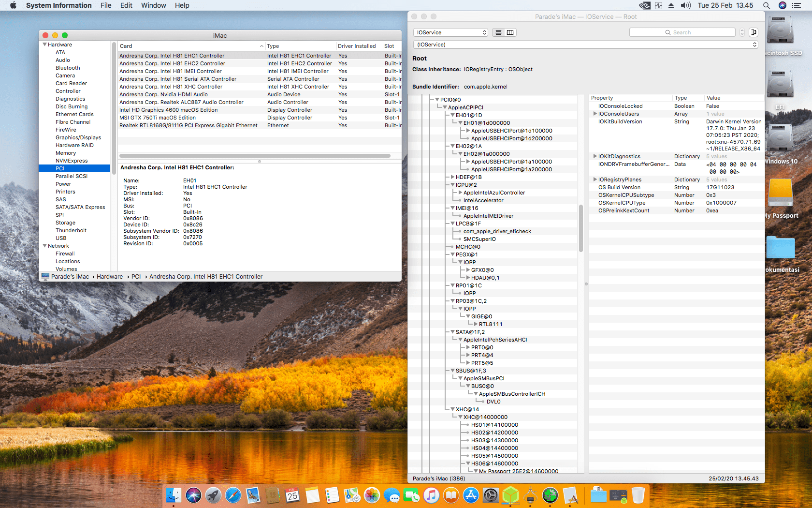
Task: Switch to list view in IORegistryExplorer
Action: click(x=498, y=32)
